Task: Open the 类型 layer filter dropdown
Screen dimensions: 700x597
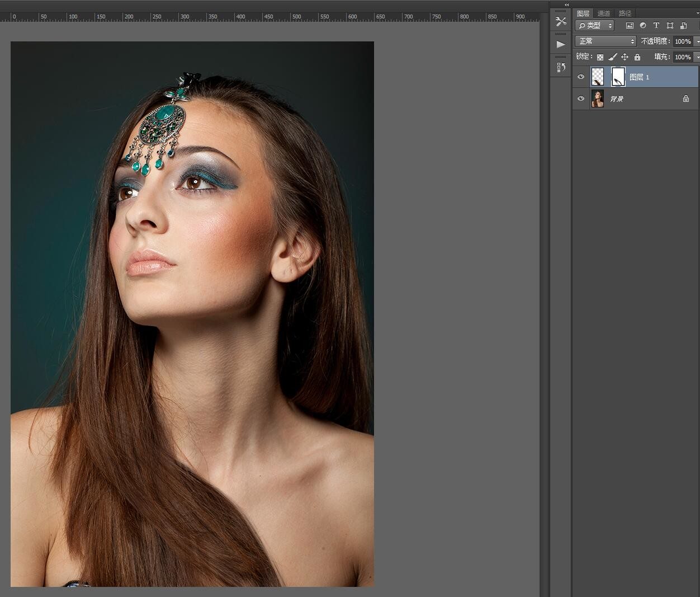Action: point(595,26)
